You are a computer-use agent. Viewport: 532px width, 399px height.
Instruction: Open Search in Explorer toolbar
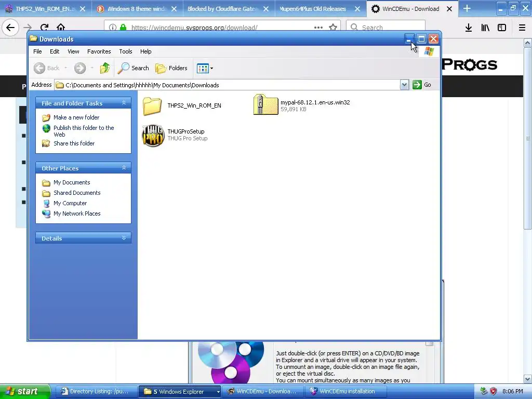click(134, 68)
